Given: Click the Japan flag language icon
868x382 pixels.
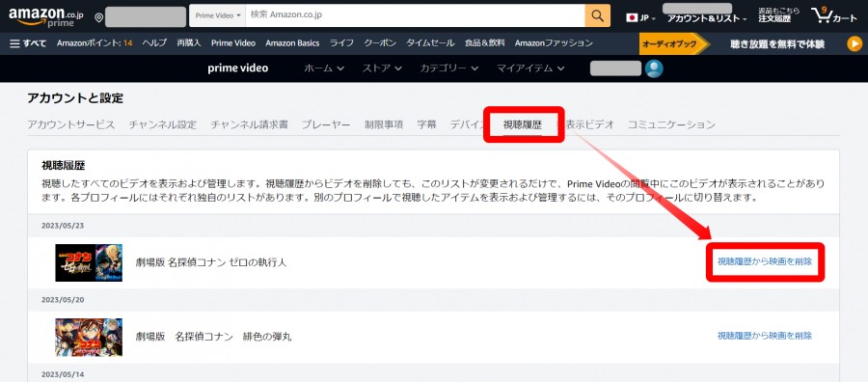Looking at the screenshot, I should (632, 17).
